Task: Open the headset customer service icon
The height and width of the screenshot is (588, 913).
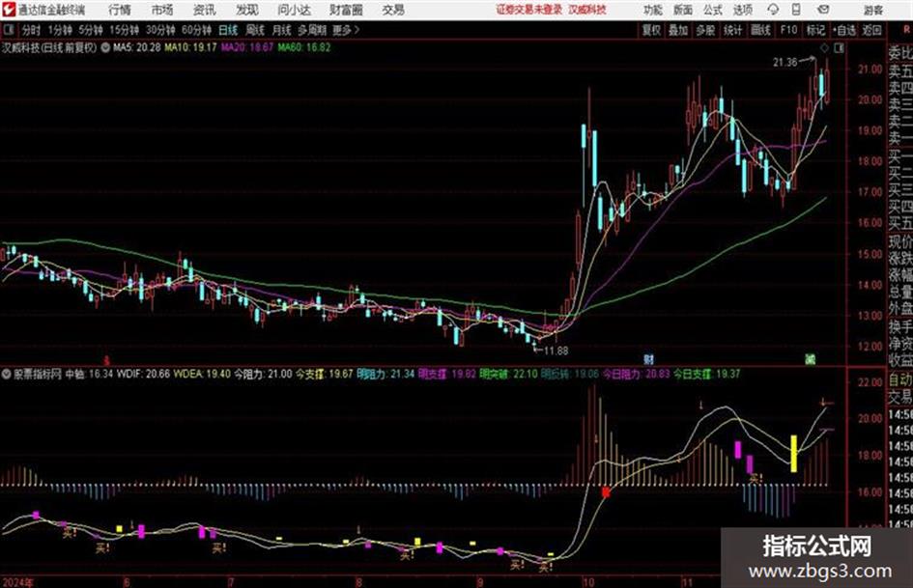Action: click(773, 10)
